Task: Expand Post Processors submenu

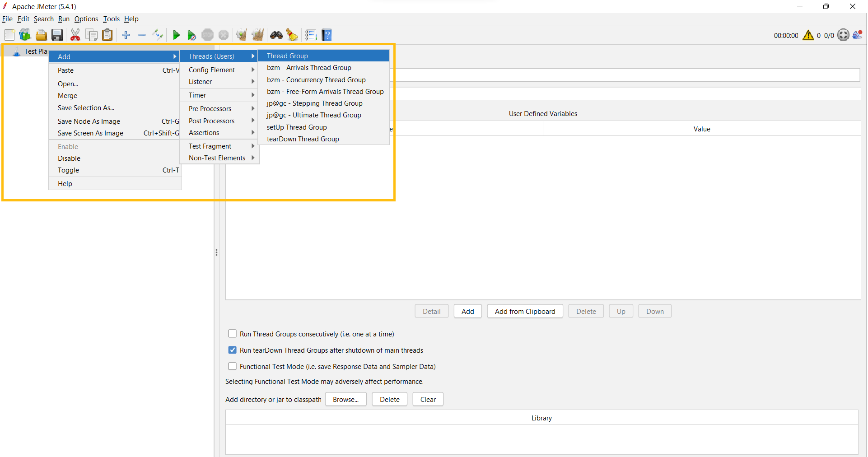Action: coord(219,121)
